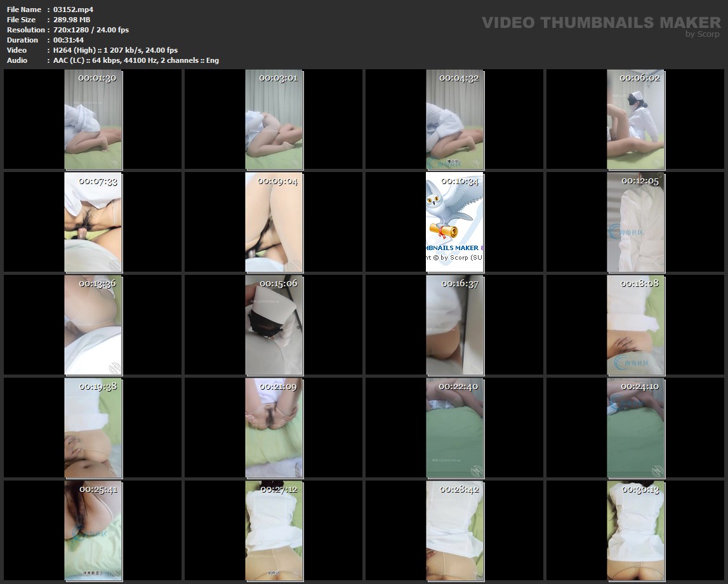Open the owl logo frame at 00:10:34

pyautogui.click(x=455, y=222)
